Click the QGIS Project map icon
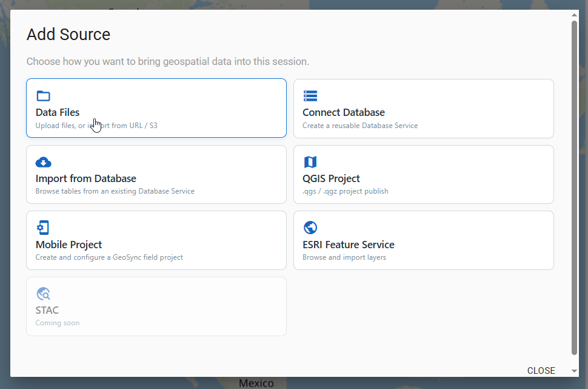 click(x=310, y=162)
